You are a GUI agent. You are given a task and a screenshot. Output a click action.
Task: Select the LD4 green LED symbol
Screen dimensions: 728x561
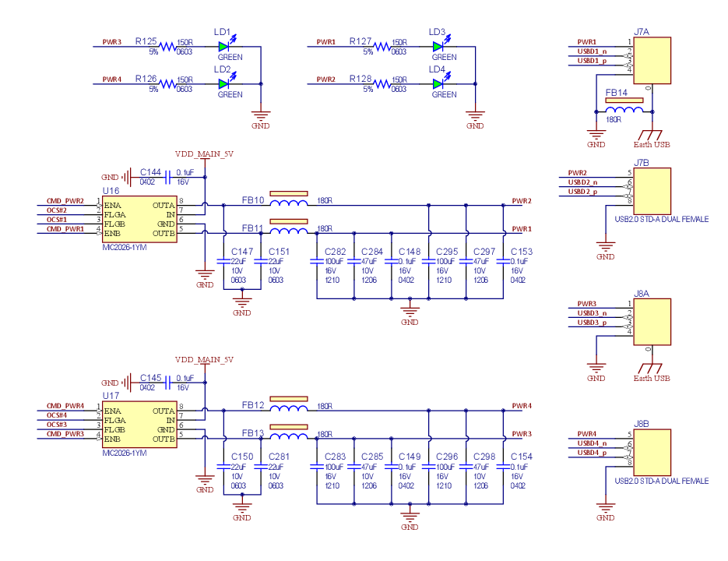tap(438, 84)
